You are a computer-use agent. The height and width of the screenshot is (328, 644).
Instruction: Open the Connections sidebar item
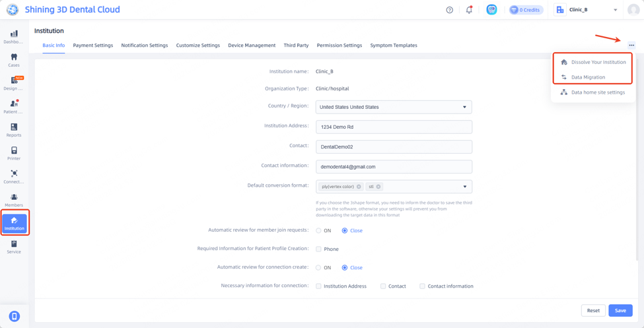(x=14, y=176)
